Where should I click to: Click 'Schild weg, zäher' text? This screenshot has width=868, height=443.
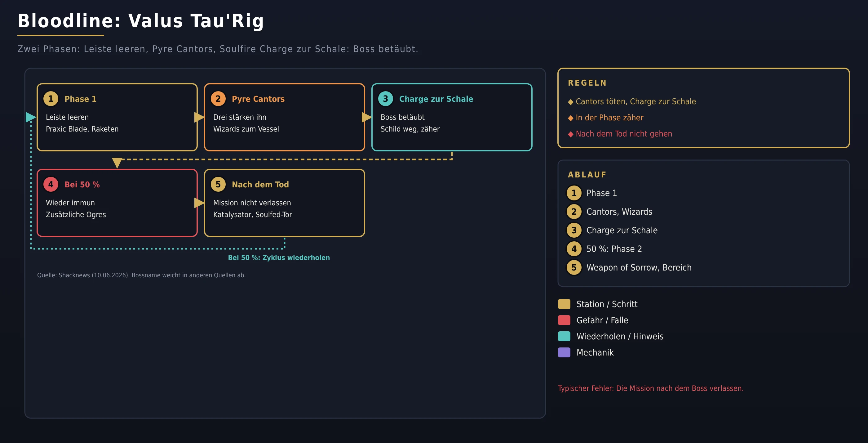pos(410,129)
